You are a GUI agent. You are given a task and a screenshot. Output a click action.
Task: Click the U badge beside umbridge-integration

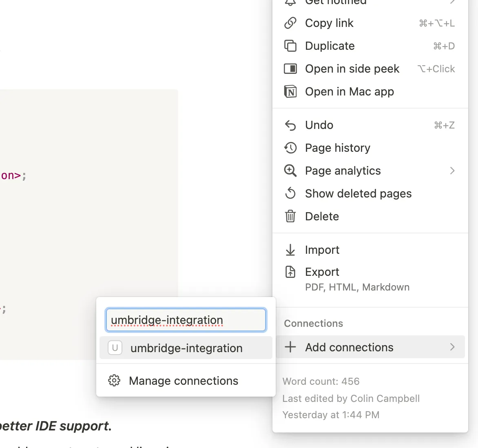pos(115,348)
